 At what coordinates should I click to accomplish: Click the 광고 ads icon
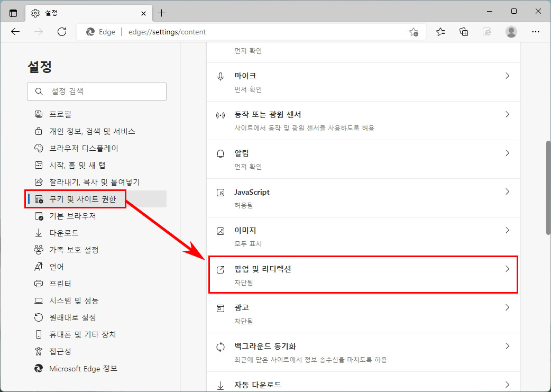221,308
